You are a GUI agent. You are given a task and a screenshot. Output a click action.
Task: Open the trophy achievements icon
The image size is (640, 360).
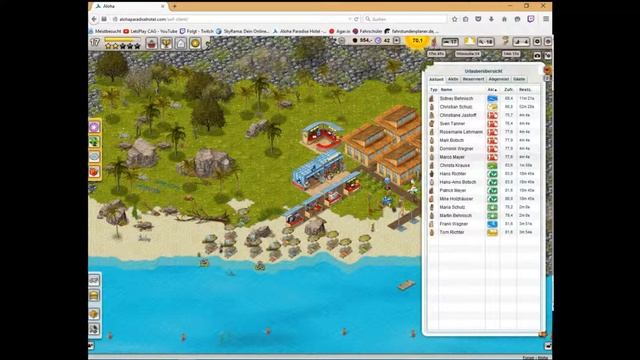pyautogui.click(x=166, y=43)
